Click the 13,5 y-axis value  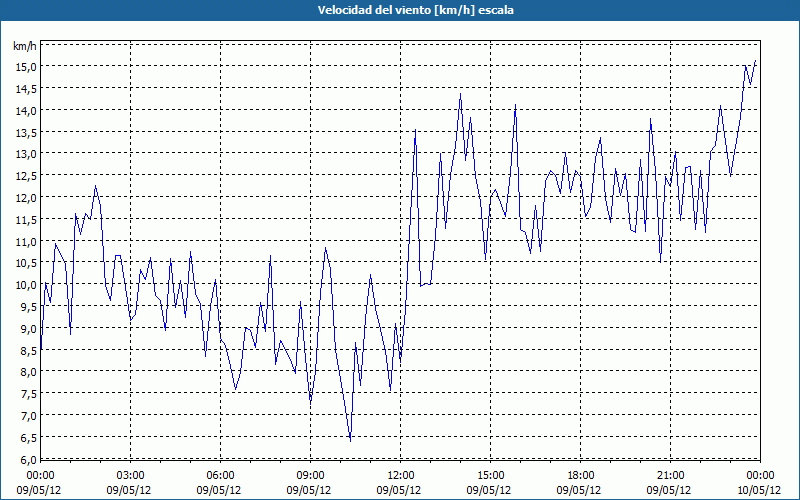27,132
